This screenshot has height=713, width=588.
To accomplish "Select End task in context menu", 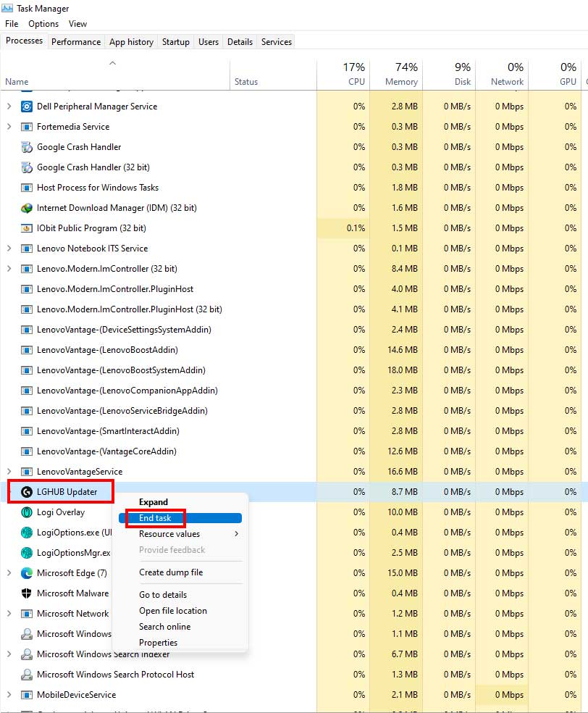I will click(x=180, y=518).
